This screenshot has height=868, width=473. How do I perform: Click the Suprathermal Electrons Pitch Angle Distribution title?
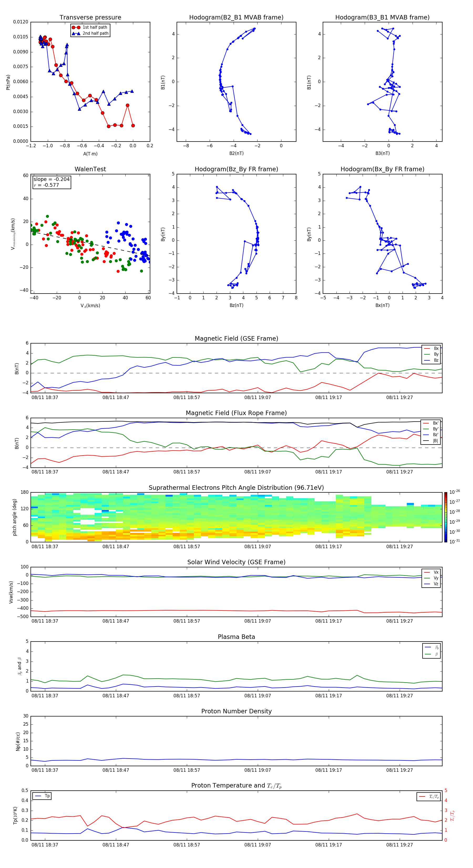(x=236, y=488)
